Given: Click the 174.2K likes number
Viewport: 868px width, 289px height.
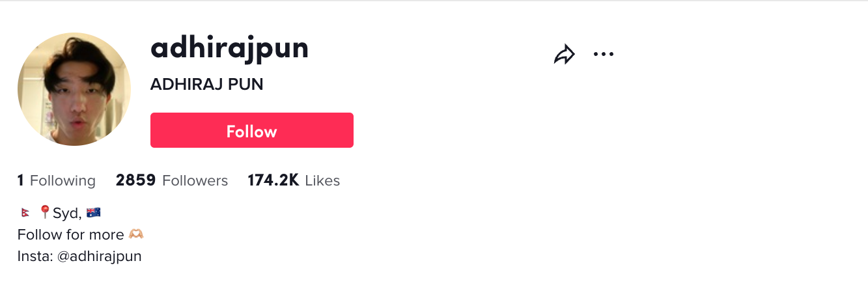Looking at the screenshot, I should (x=273, y=180).
